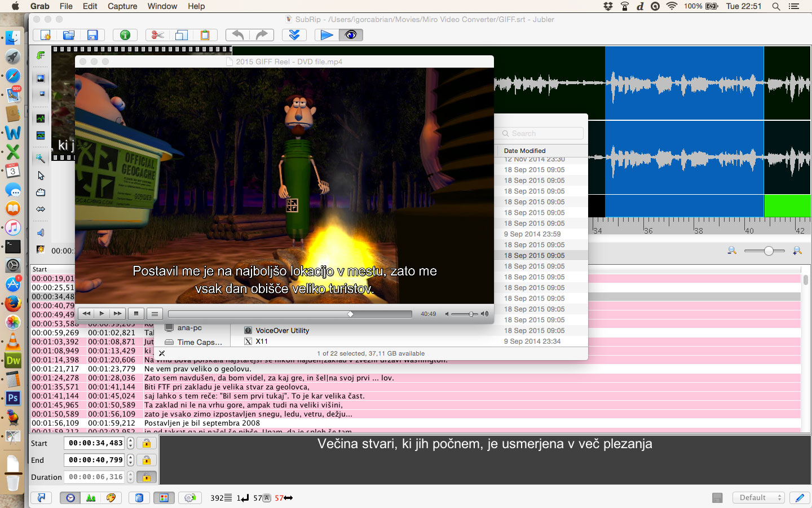Click the waveform zoom slider

pos(764,251)
